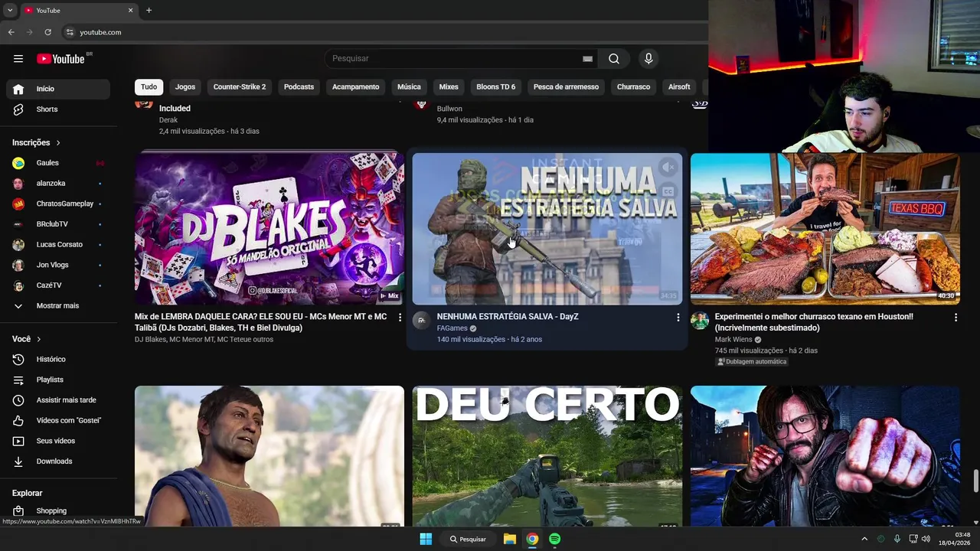Select the Counter-Strike 2 filter chip
Viewport: 980px width, 551px height.
pos(240,87)
